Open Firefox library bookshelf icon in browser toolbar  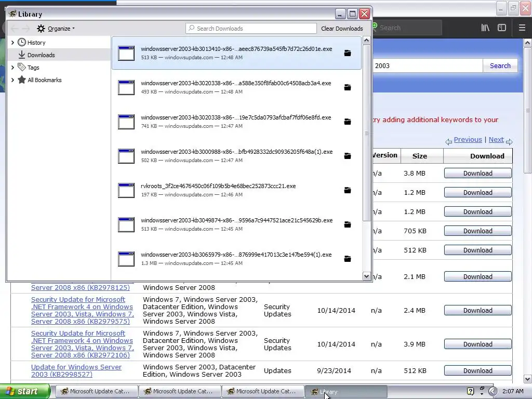pyautogui.click(x=485, y=28)
